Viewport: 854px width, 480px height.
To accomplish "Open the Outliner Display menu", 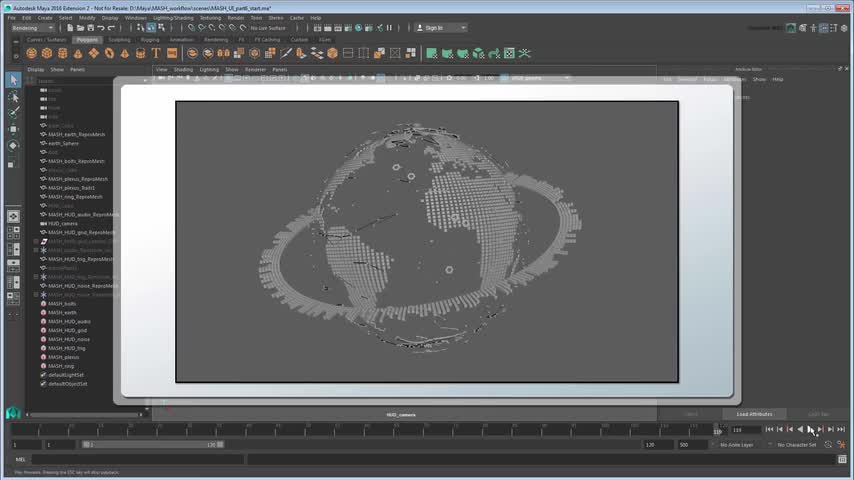I will pos(36,70).
